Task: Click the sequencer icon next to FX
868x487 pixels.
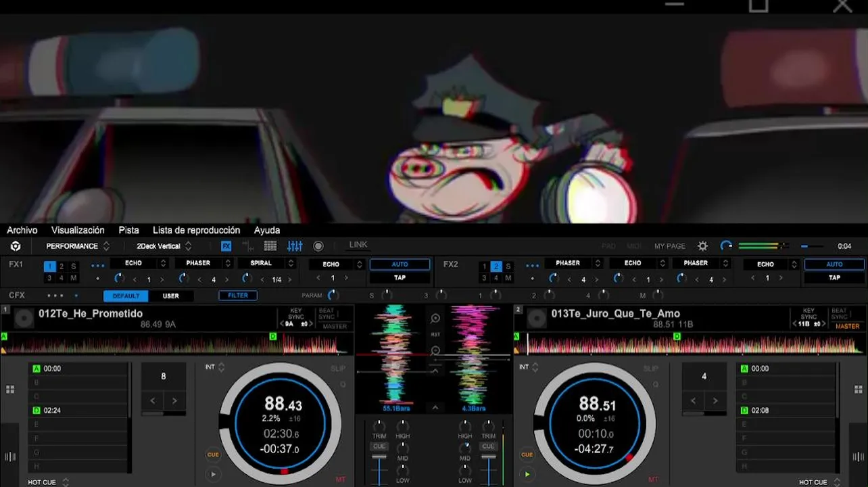Action: coord(248,246)
